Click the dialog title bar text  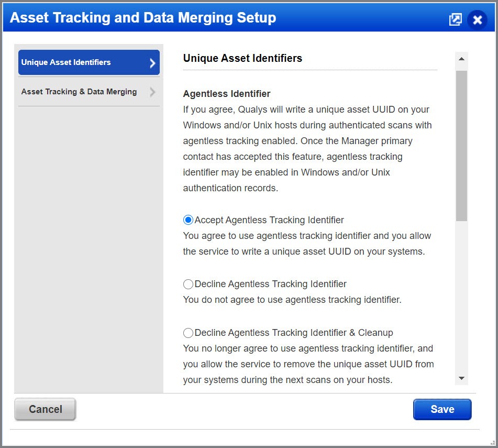tap(143, 18)
